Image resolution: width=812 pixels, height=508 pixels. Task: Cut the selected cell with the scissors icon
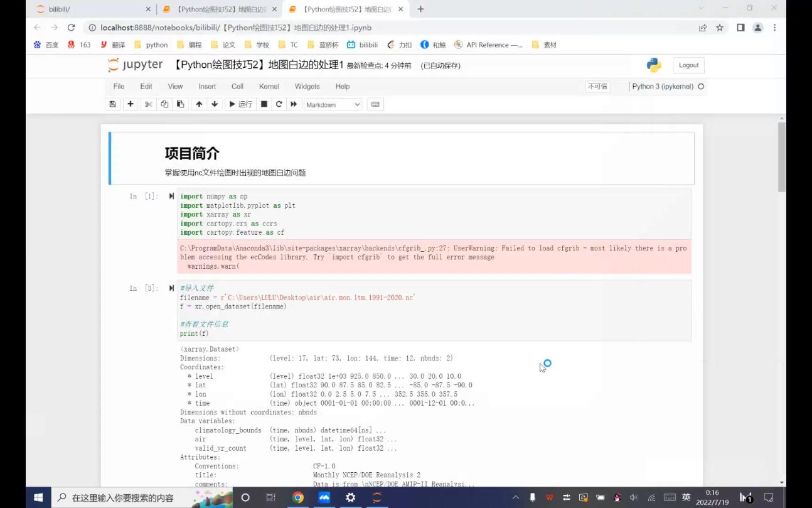point(147,104)
